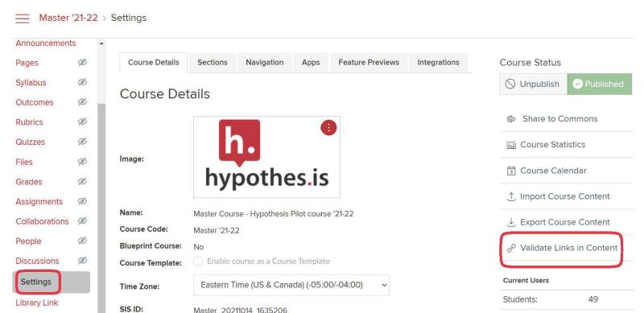Click the Students count value 49
The image size is (644, 313).
point(593,299)
